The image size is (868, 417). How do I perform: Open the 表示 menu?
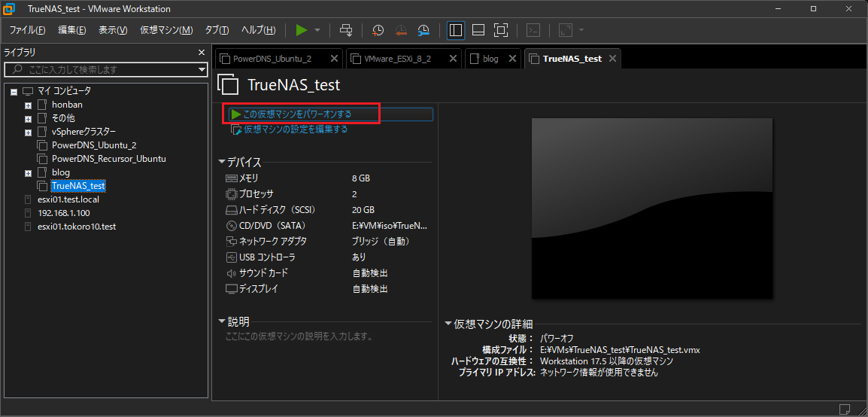(x=113, y=30)
